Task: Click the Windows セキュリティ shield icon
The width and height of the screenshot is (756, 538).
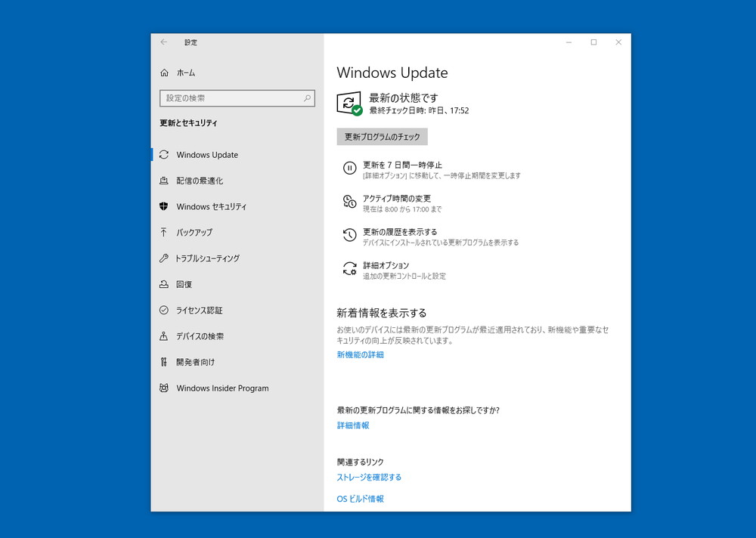Action: (164, 206)
